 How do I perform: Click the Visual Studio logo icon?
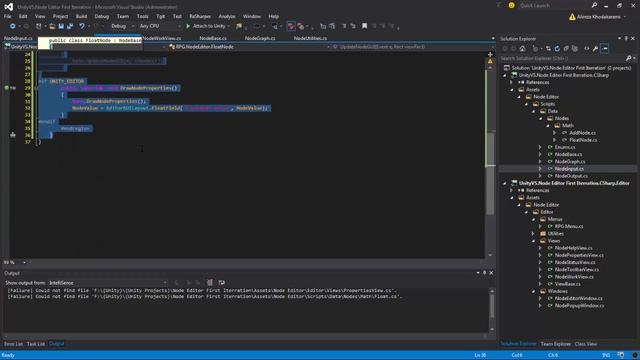pyautogui.click(x=9, y=7)
